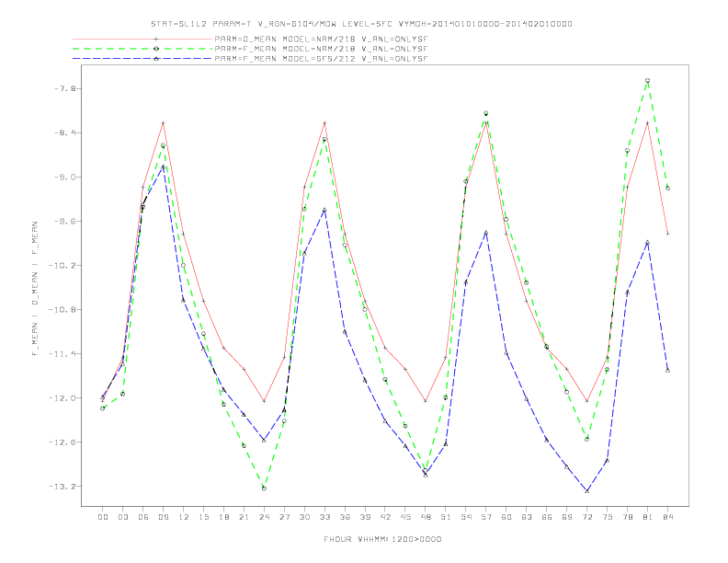Click the blue triangle peak marker at hour 33
This screenshot has height=563, width=728.
[x=324, y=210]
